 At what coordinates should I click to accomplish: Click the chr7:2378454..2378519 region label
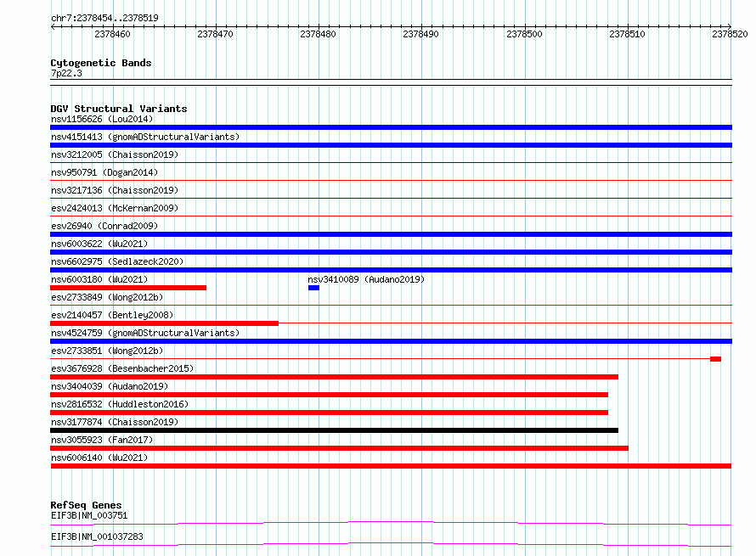click(x=104, y=18)
